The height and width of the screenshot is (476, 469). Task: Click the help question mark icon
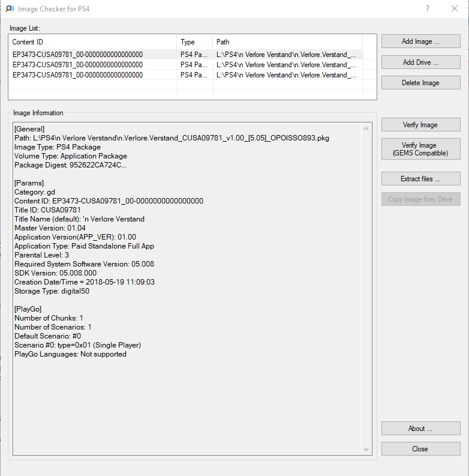point(428,8)
